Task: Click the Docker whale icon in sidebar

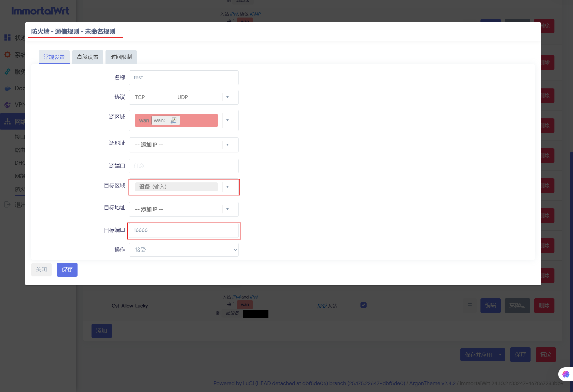Action: (8, 88)
